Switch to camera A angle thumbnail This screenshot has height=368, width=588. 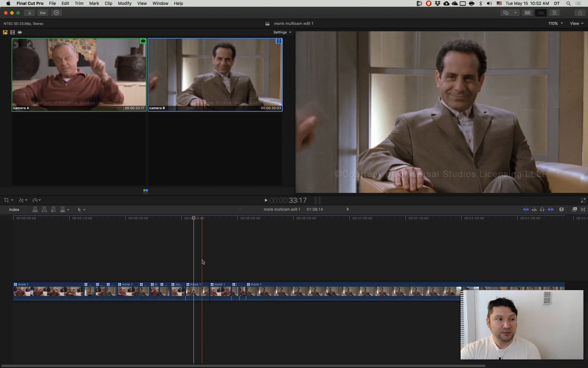click(x=79, y=75)
